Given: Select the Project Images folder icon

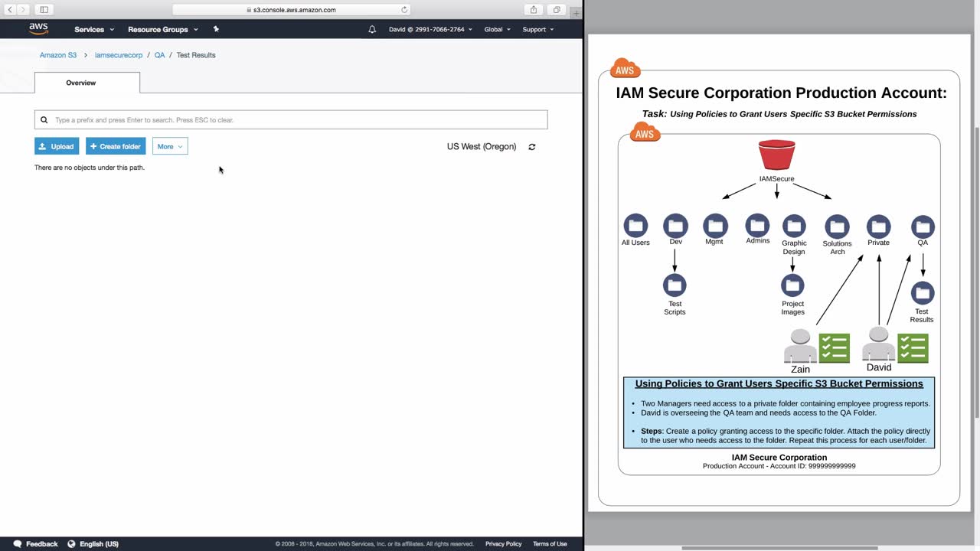Looking at the screenshot, I should click(x=792, y=285).
